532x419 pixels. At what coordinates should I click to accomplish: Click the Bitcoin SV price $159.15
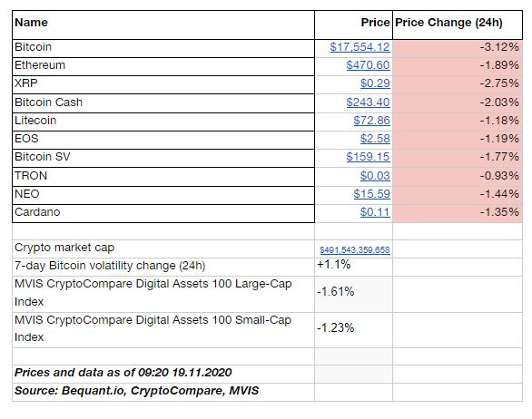(x=368, y=157)
